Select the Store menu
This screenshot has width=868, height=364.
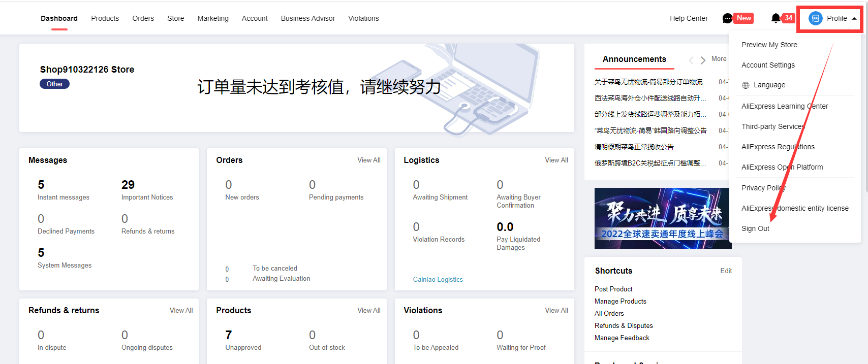(x=176, y=18)
